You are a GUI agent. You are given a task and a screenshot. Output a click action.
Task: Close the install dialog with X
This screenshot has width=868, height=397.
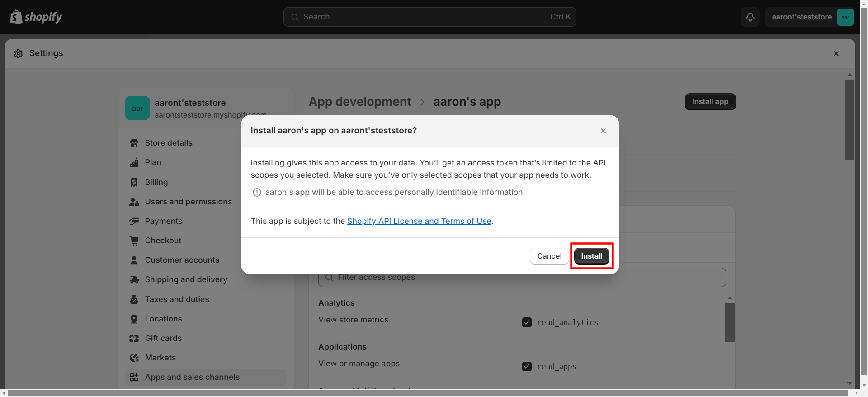603,131
